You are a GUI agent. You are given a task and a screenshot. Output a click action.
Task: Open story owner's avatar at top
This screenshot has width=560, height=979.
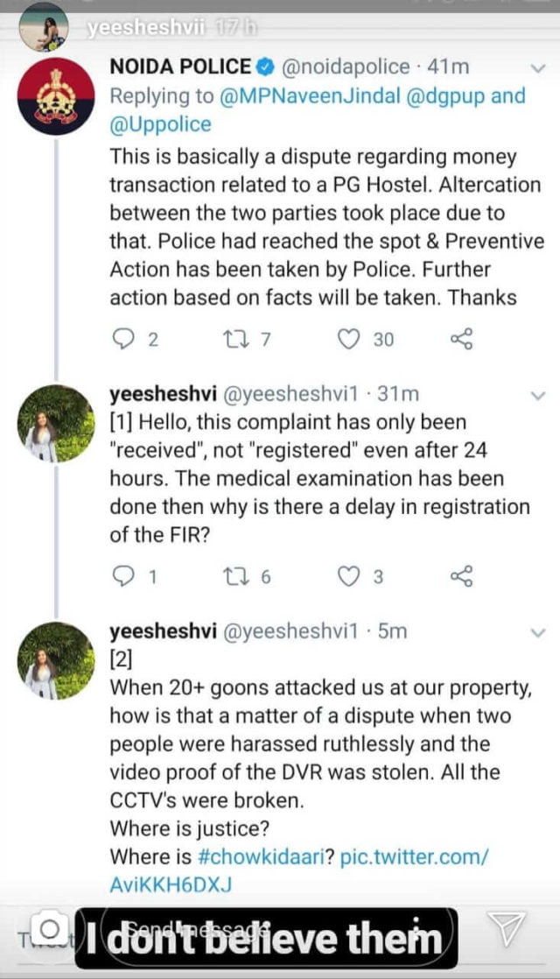coord(42,28)
